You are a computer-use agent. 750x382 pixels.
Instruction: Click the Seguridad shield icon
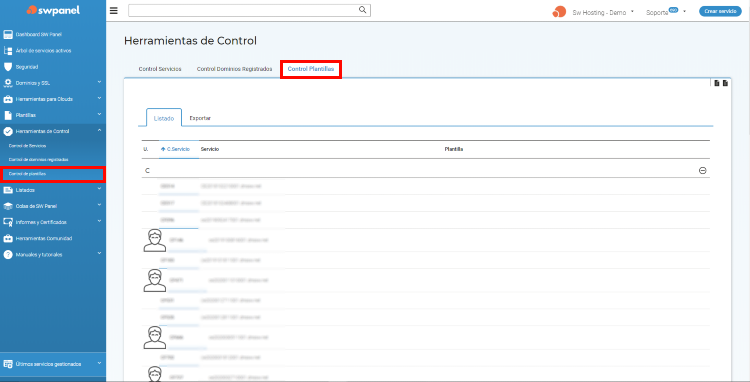point(7,67)
